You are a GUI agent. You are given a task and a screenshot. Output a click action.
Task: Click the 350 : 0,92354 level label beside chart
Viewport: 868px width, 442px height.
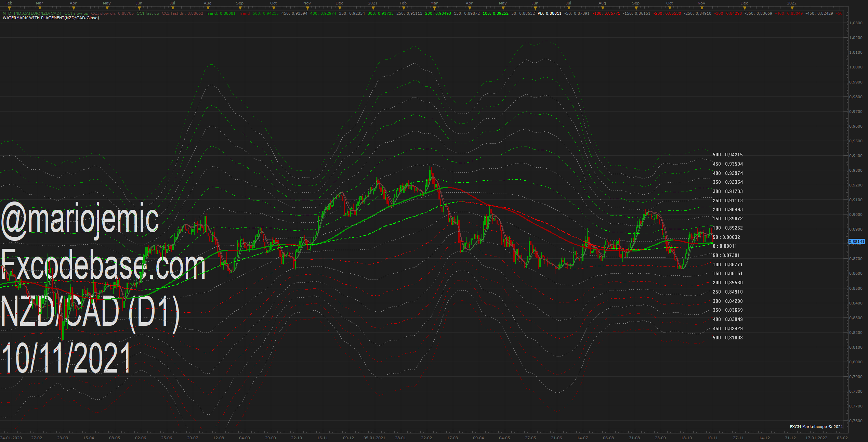pyautogui.click(x=728, y=182)
